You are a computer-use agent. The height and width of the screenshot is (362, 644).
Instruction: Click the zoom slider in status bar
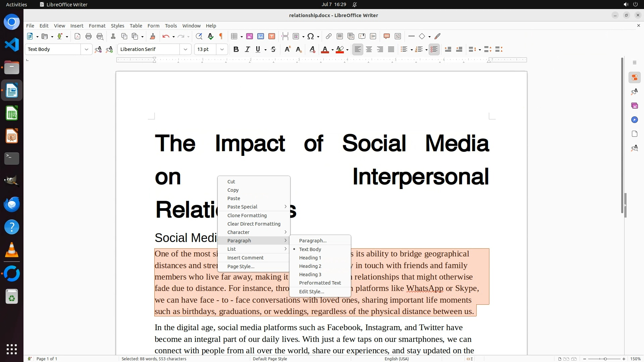605,359
